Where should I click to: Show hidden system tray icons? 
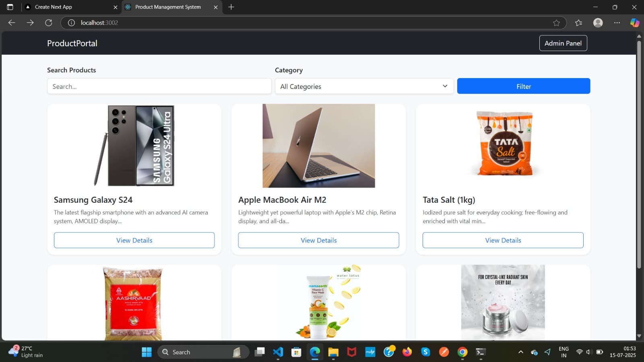pyautogui.click(x=521, y=352)
